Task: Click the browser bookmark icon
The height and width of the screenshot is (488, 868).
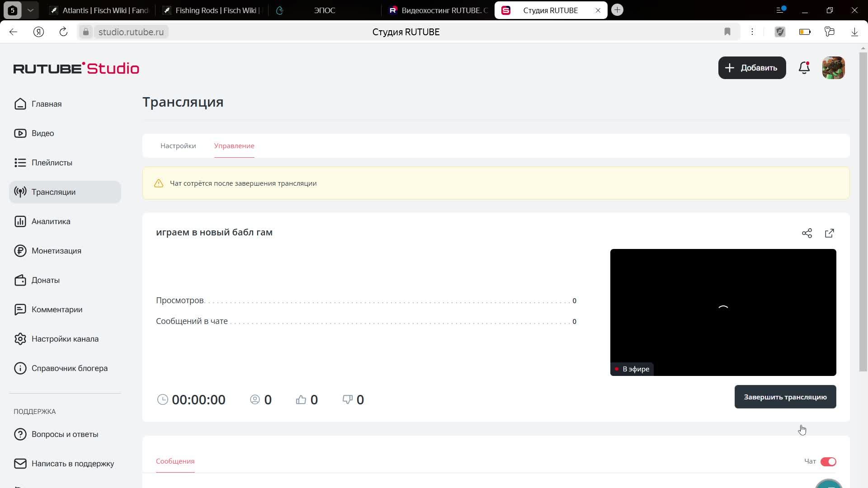Action: click(x=727, y=32)
